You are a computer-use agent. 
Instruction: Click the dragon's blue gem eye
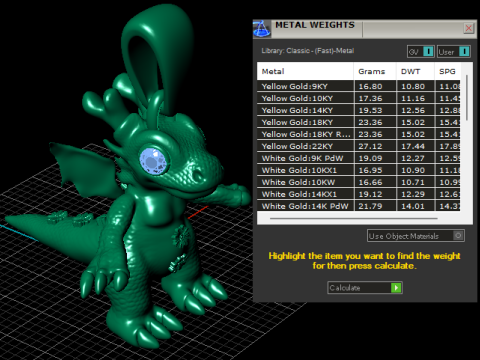(x=154, y=161)
